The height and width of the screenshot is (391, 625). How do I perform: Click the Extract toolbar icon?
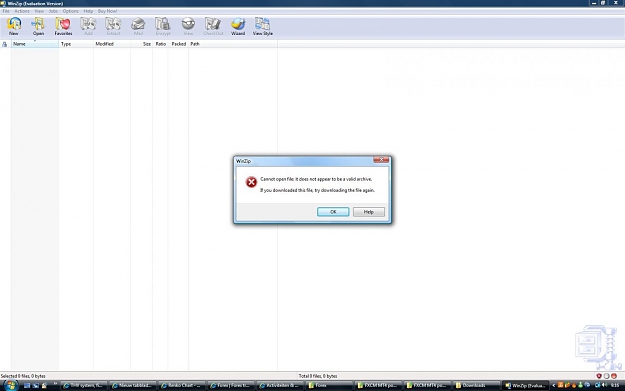(x=113, y=27)
